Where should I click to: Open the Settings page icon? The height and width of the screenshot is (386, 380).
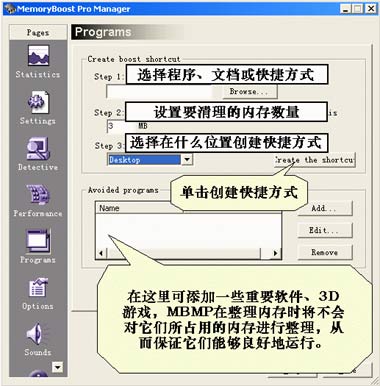click(x=38, y=102)
